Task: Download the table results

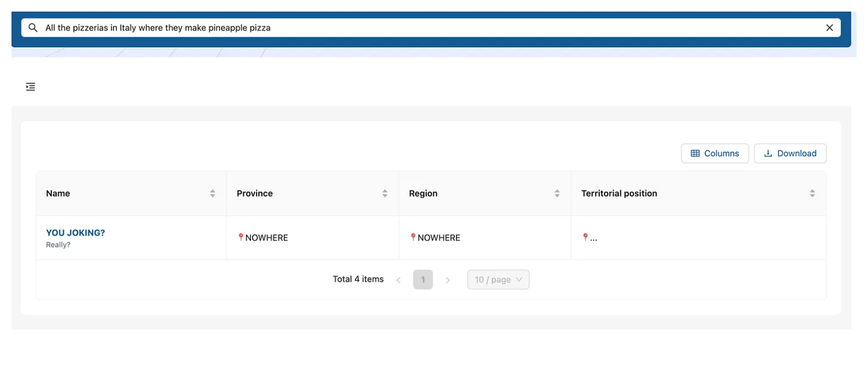Action: point(790,153)
